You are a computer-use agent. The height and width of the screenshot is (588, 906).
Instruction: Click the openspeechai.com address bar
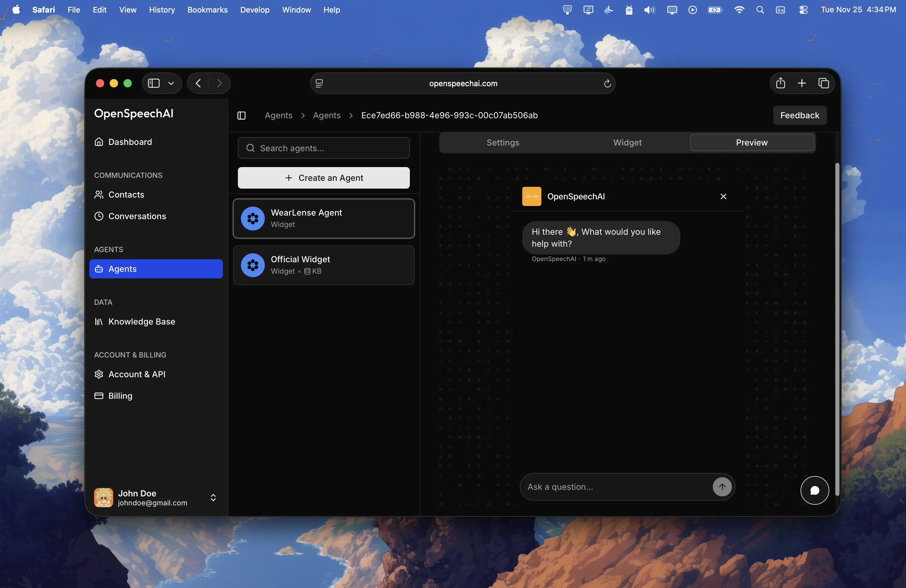(x=463, y=83)
